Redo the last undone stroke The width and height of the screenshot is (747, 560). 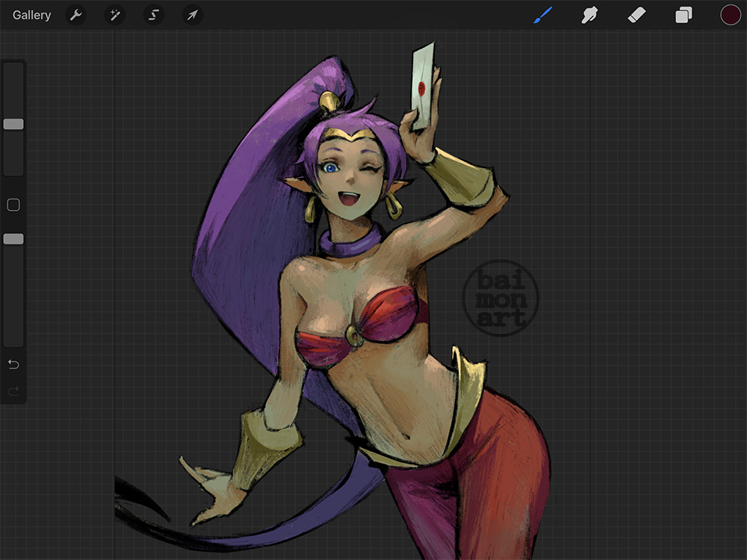point(13,391)
